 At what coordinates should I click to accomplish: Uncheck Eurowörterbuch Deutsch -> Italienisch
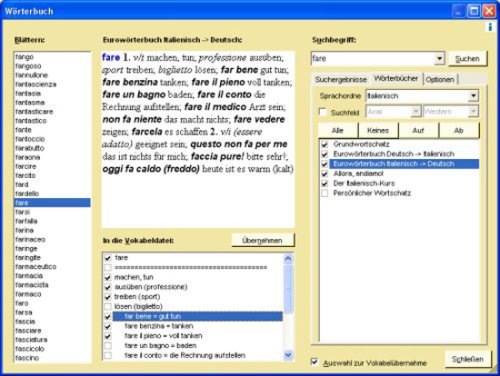coord(324,154)
